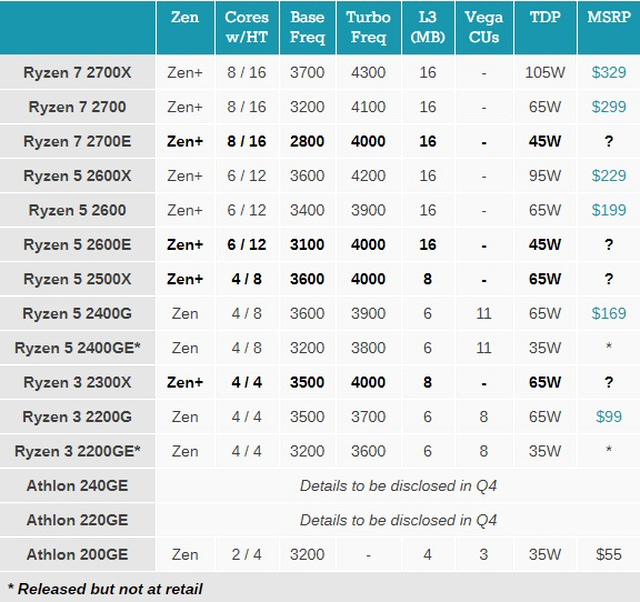Viewport: 640px width, 602px height.
Task: Open the $99 price link for Ryzen 3 2200G
Action: pyautogui.click(x=609, y=417)
